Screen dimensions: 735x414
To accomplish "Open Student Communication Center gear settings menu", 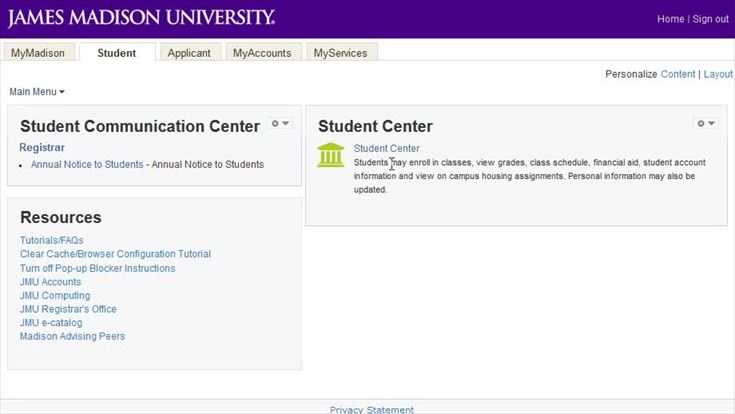I will coord(280,123).
